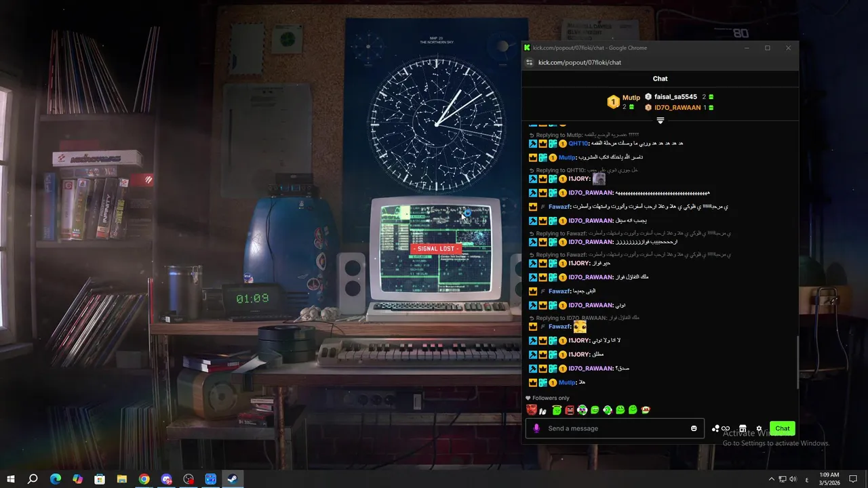Open the network icon in the system tray
868x488 pixels.
(x=782, y=479)
